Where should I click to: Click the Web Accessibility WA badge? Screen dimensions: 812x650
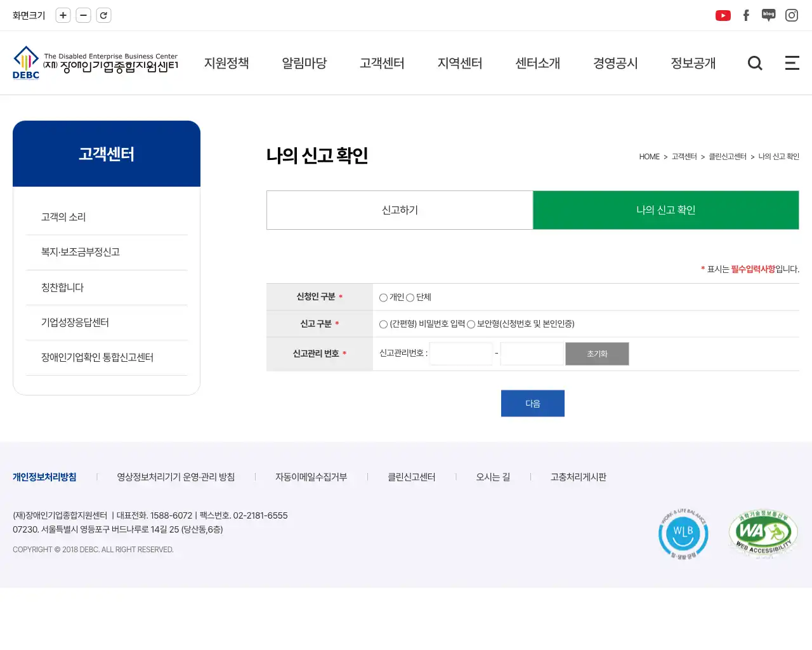pos(763,534)
